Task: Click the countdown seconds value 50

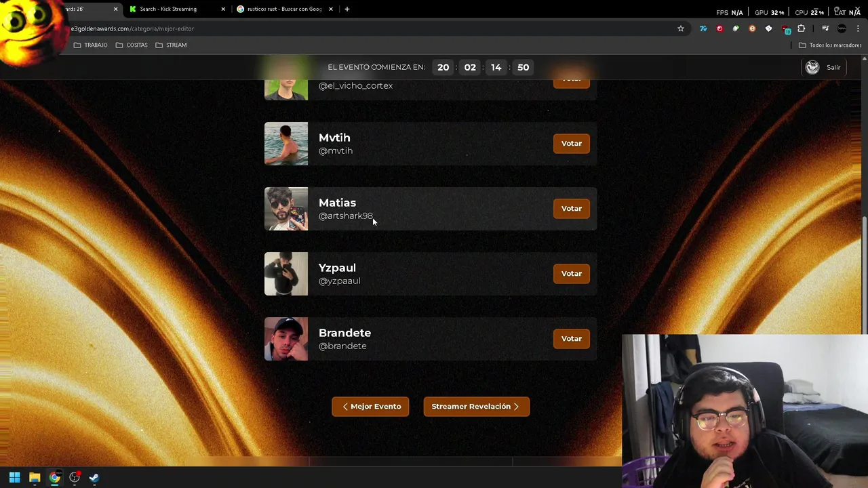Action: tap(523, 67)
